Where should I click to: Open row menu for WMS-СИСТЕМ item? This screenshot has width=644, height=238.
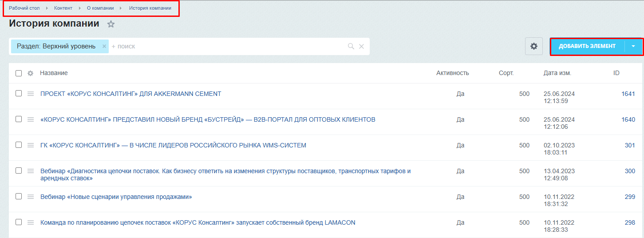coord(31,145)
